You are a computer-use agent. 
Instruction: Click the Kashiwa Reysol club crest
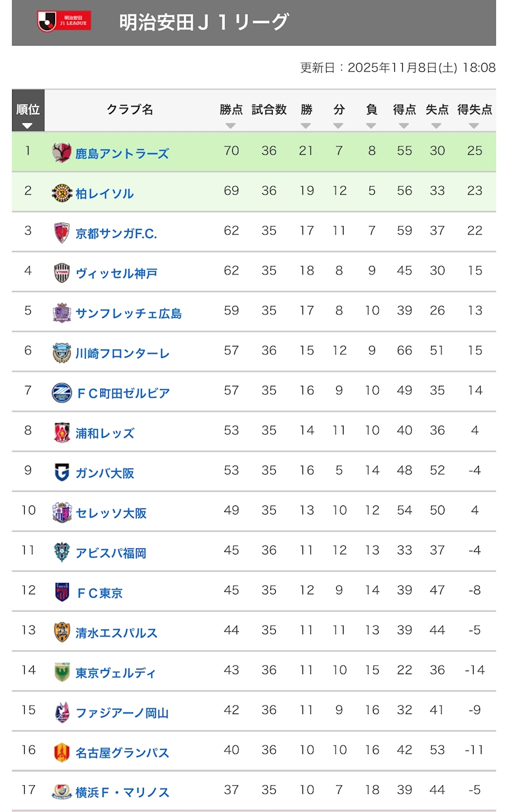click(x=62, y=193)
